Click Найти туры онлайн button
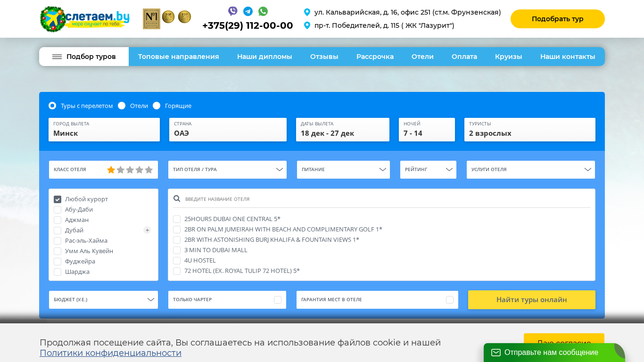 532,300
